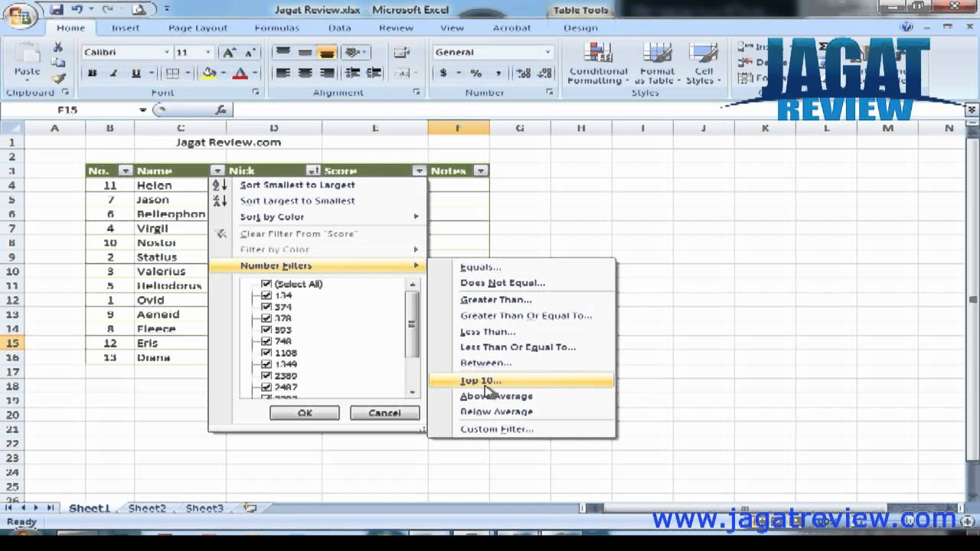Align cell text to the bottom

point(327,53)
